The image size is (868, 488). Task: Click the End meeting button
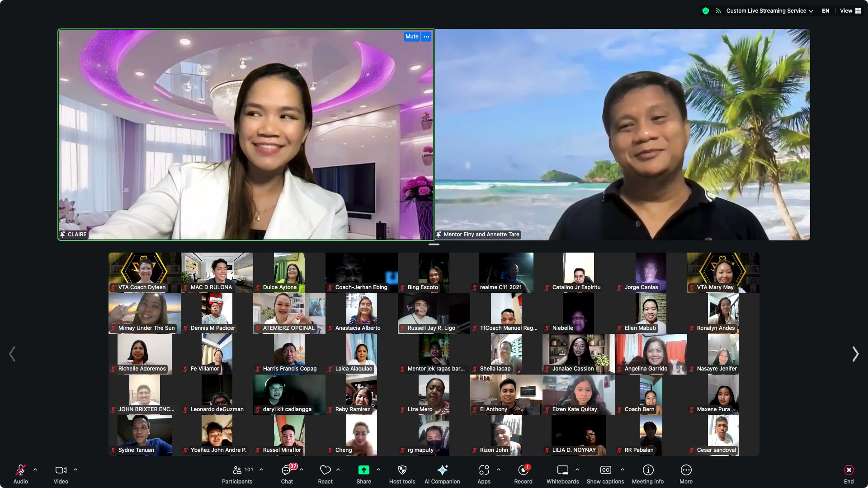849,474
